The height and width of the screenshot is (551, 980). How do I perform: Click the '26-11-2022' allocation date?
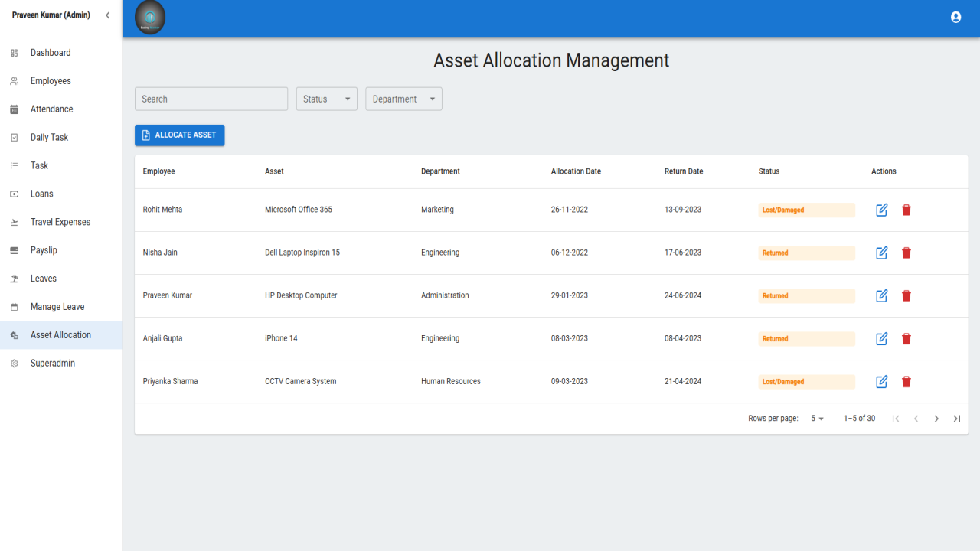570,210
